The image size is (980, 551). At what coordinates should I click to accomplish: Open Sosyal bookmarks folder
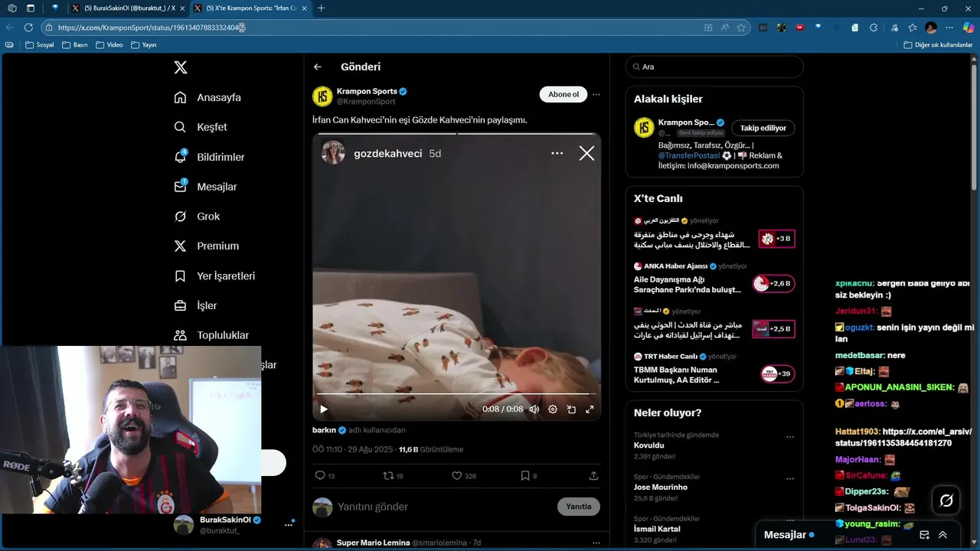(39, 45)
